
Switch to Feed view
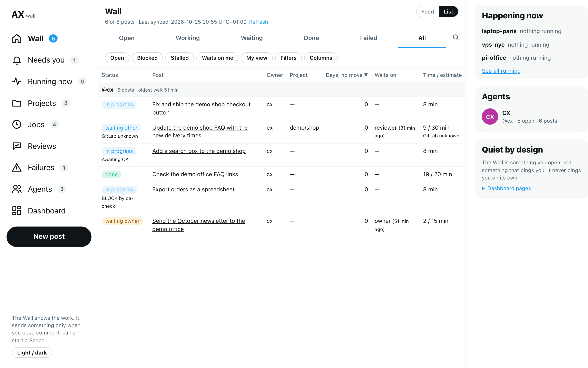(427, 11)
